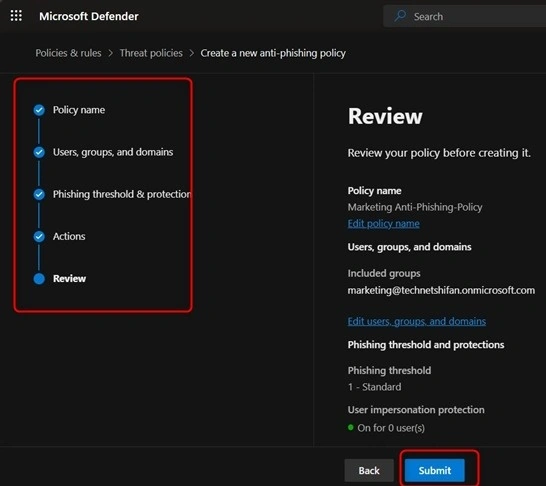This screenshot has width=546, height=486.
Task: Click the green status dot for user impersonation
Action: coord(351,427)
